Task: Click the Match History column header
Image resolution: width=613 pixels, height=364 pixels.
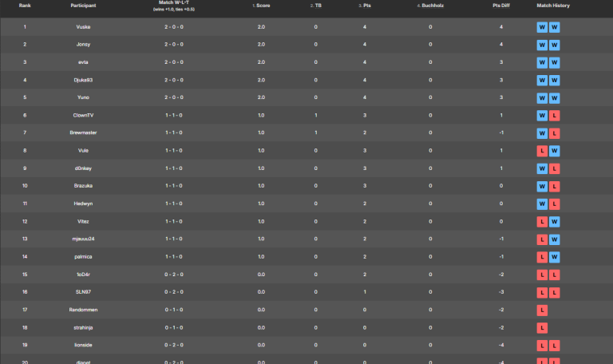Action: coord(553,6)
